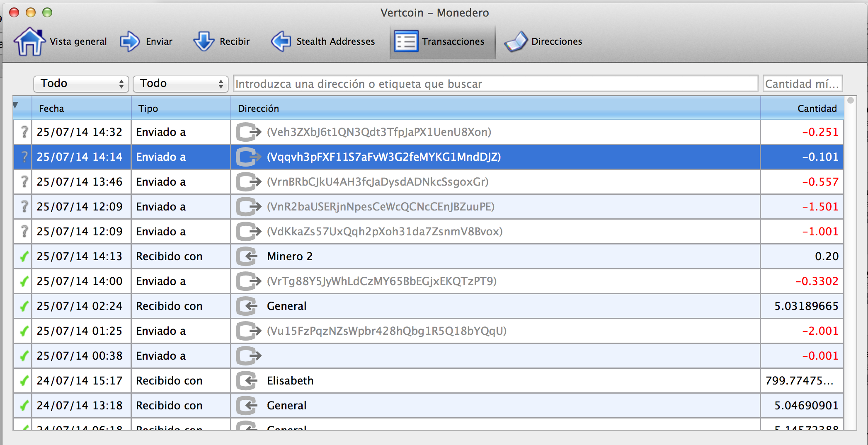Select highlighted address Vqqvh3pFXF11S7aFvW3G2feMYKG1MndDJZ

point(384,157)
